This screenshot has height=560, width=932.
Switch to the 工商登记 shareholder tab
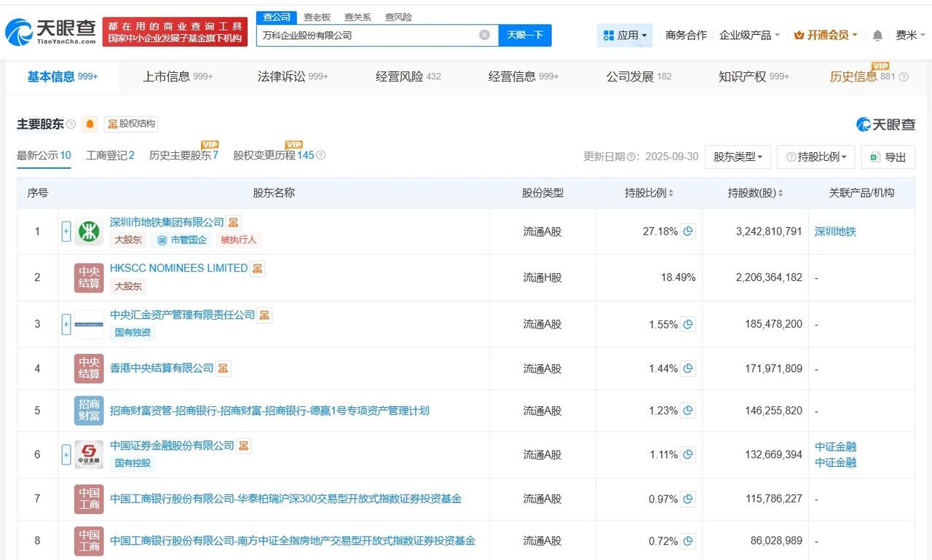click(110, 155)
